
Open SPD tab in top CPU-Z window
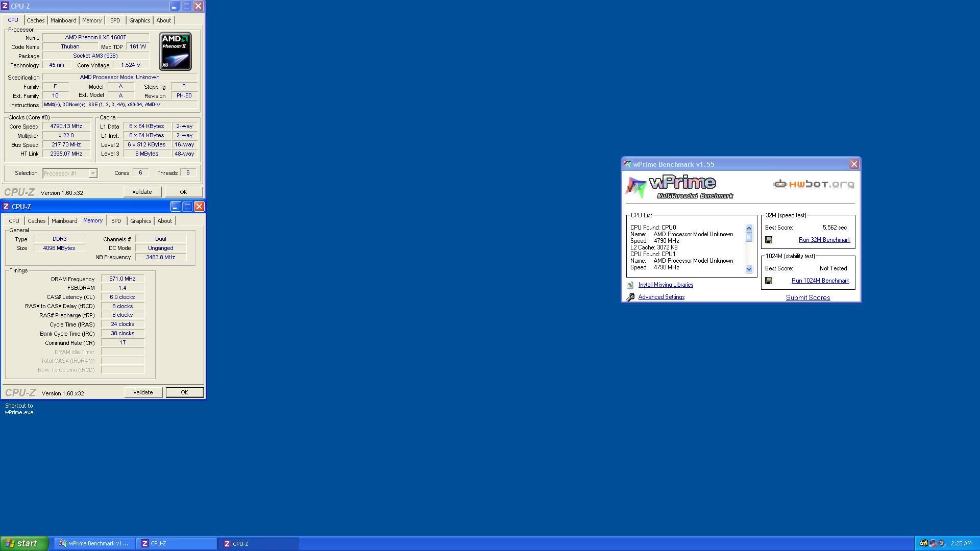pos(115,20)
